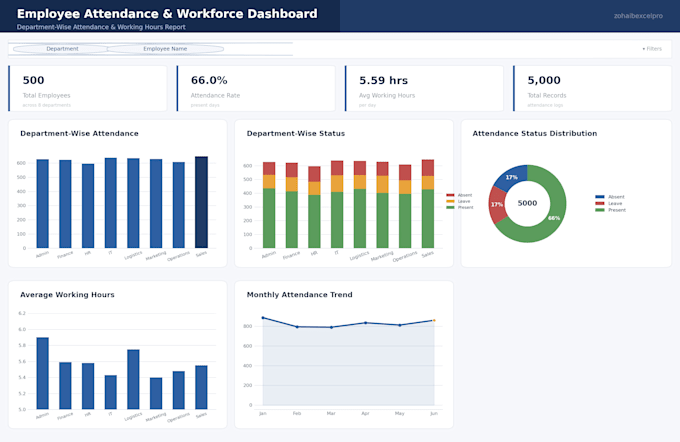Click subtitle 'Department-Wise Attendance & Working Hours Report'
The height and width of the screenshot is (442, 680).
(101, 27)
